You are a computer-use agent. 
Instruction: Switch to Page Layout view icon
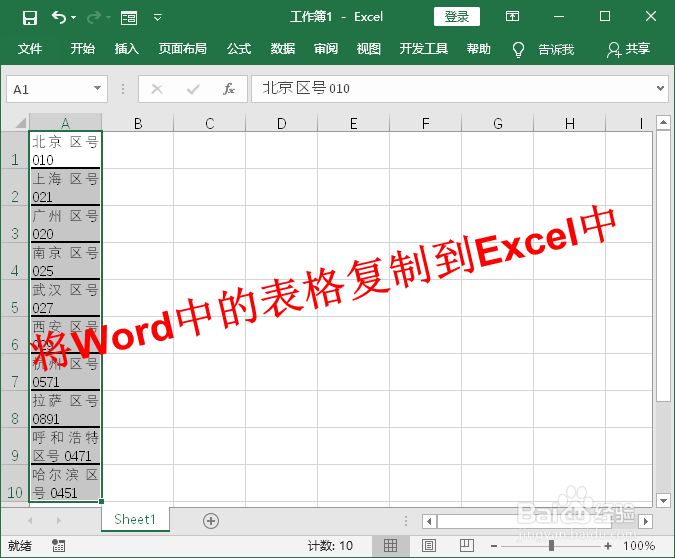[429, 546]
